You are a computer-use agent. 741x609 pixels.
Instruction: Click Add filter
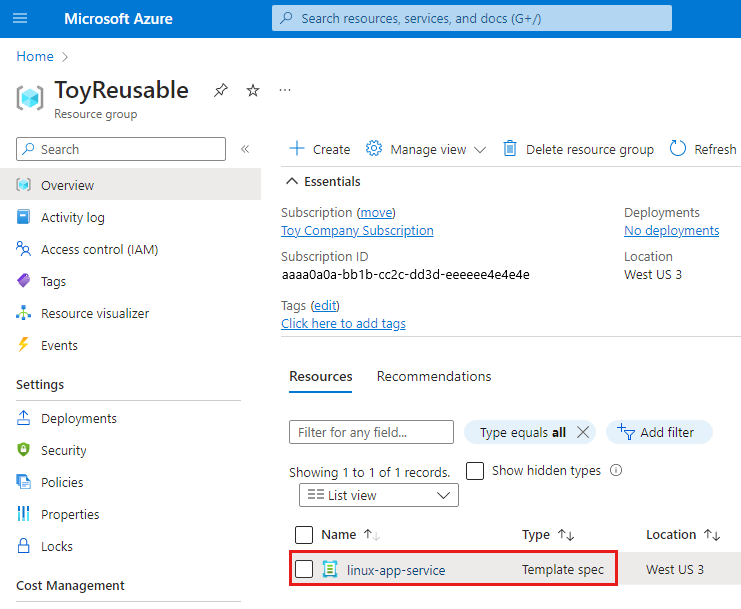coord(659,432)
